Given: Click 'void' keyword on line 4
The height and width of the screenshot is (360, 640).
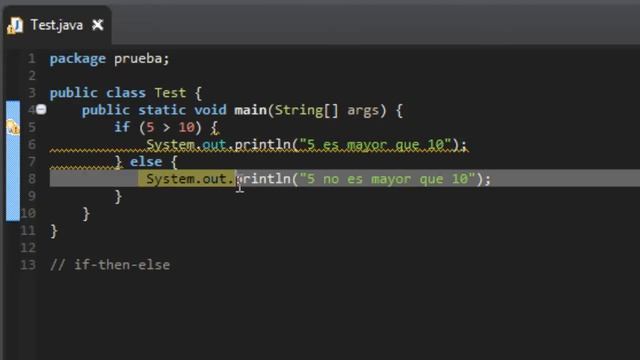Looking at the screenshot, I should pyautogui.click(x=210, y=110).
